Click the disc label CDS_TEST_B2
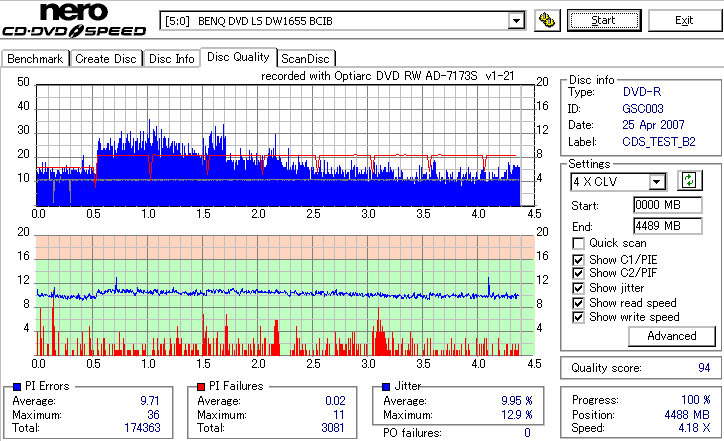The height and width of the screenshot is (441, 724). (x=659, y=142)
